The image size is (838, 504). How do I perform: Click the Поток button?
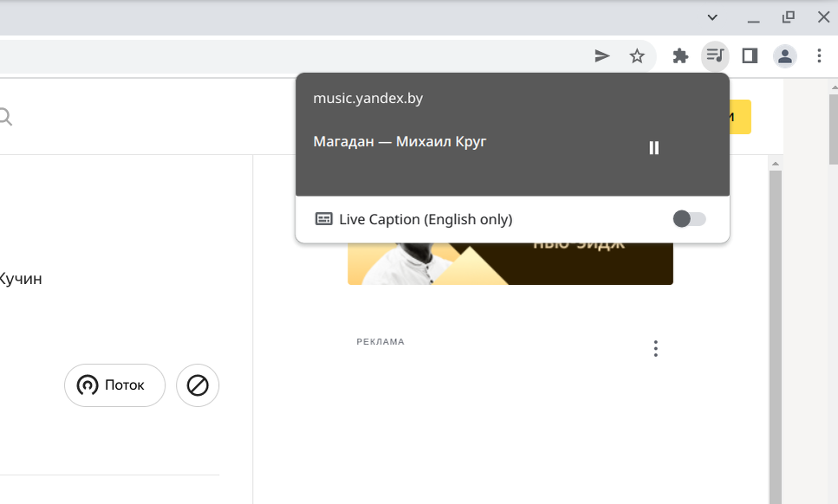pyautogui.click(x=115, y=385)
